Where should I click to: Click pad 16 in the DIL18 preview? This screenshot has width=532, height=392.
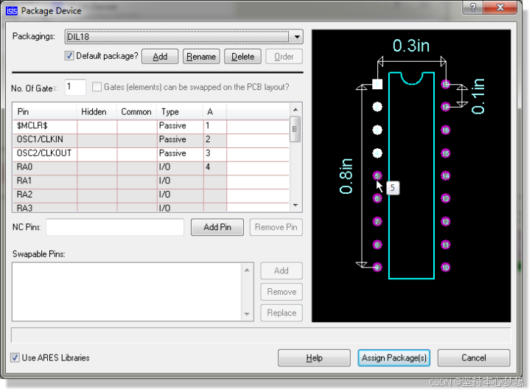pyautogui.click(x=446, y=130)
